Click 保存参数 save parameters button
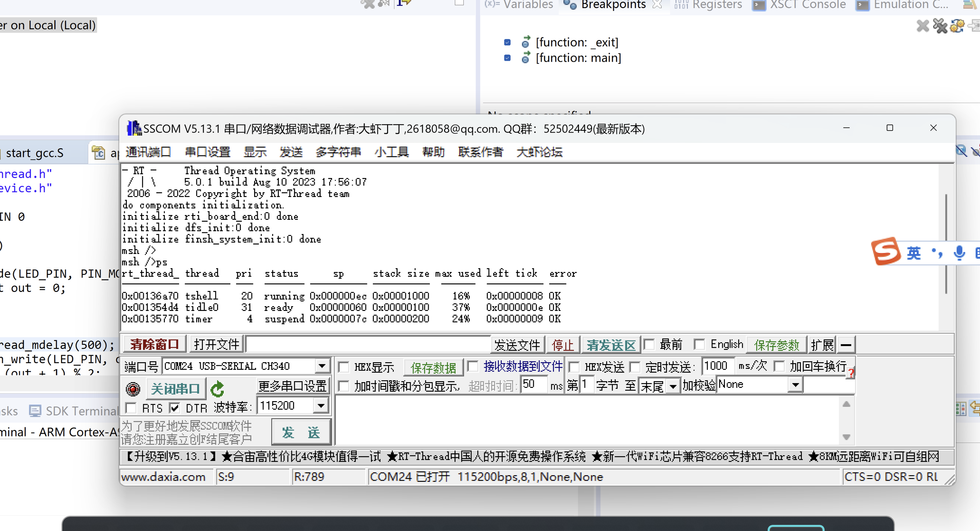Image resolution: width=980 pixels, height=531 pixels. 776,345
